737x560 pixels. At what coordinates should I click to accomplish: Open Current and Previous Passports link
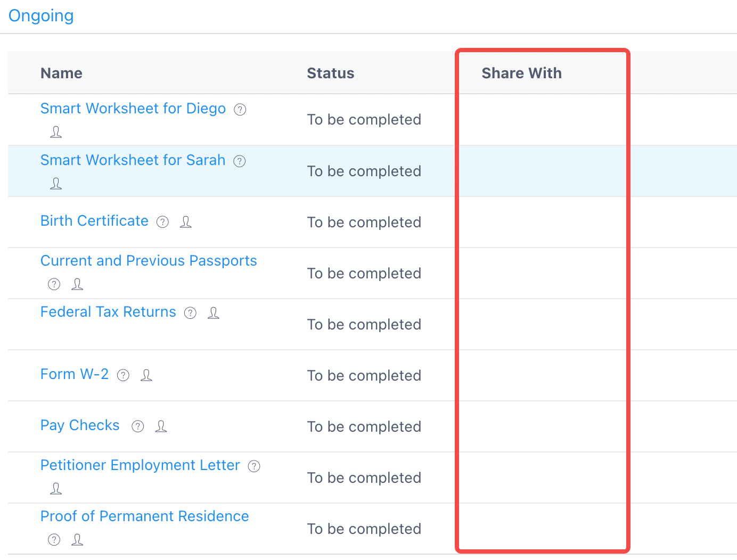(149, 261)
